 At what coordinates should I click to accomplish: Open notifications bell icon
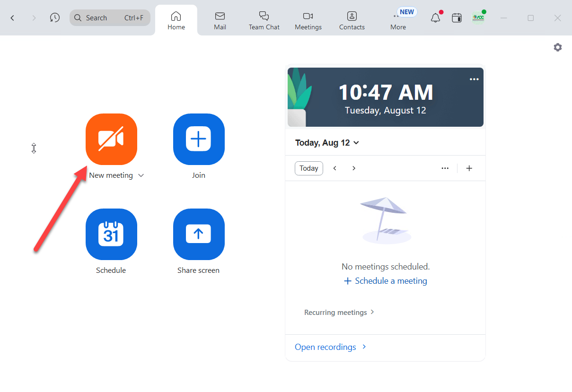(x=435, y=18)
